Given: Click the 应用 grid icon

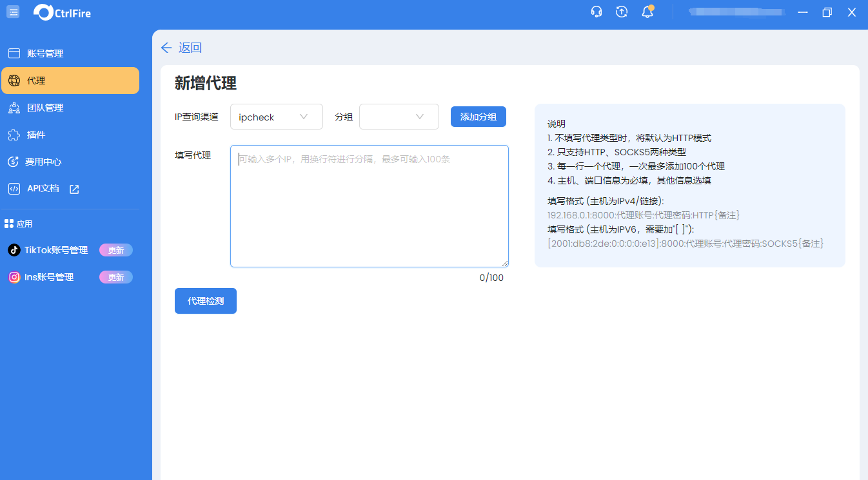Looking at the screenshot, I should coord(9,224).
